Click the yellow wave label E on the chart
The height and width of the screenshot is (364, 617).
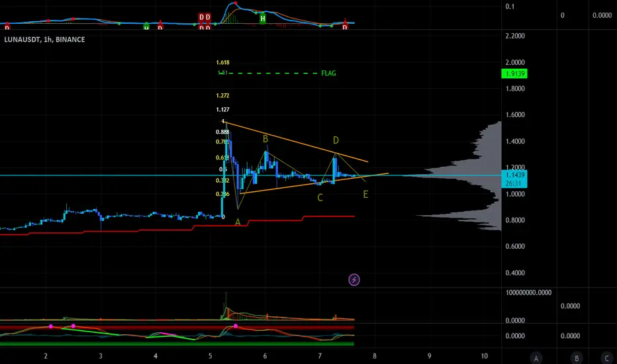coord(365,195)
